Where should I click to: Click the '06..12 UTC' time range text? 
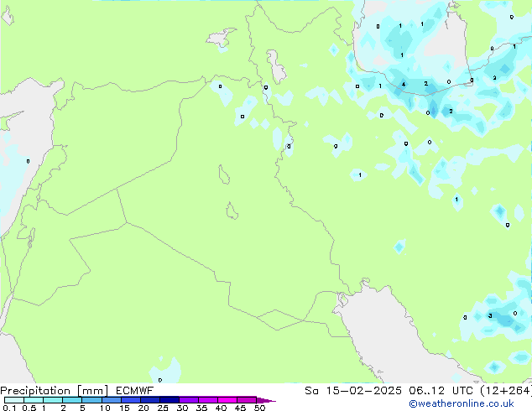[441, 390]
